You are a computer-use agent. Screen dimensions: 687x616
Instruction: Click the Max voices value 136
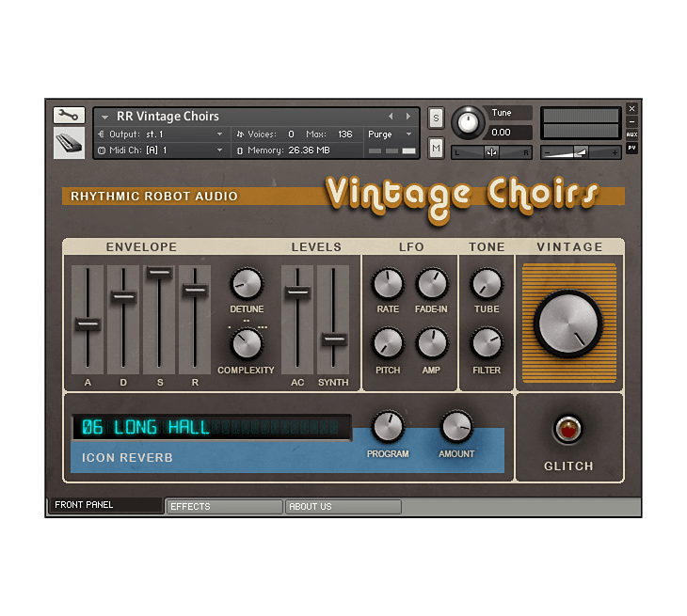345,134
